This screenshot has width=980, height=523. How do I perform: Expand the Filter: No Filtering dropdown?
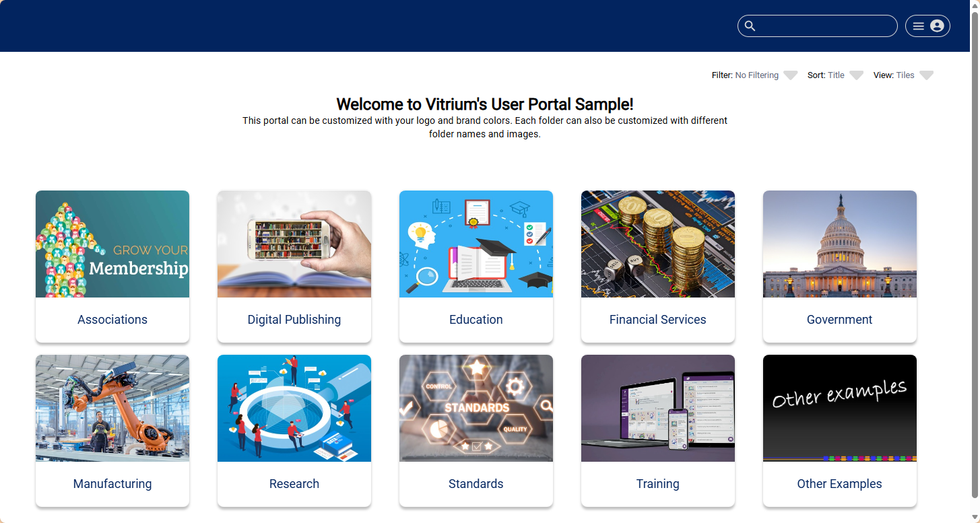pyautogui.click(x=790, y=75)
